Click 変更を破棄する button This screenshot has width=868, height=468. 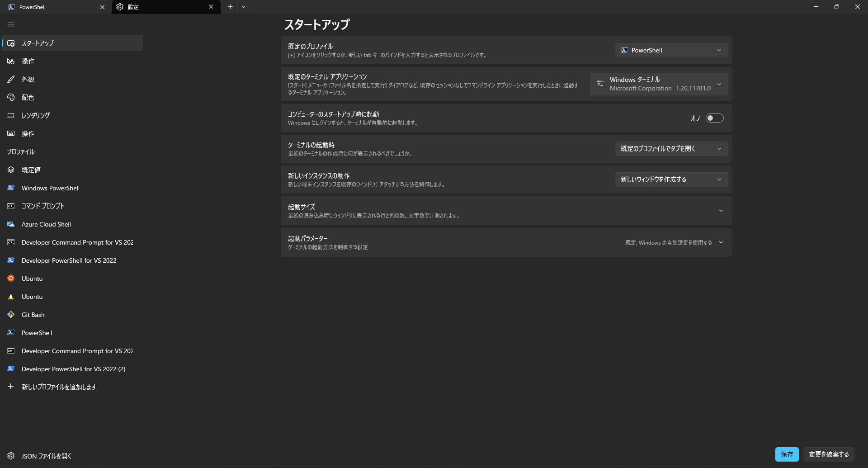(x=829, y=454)
